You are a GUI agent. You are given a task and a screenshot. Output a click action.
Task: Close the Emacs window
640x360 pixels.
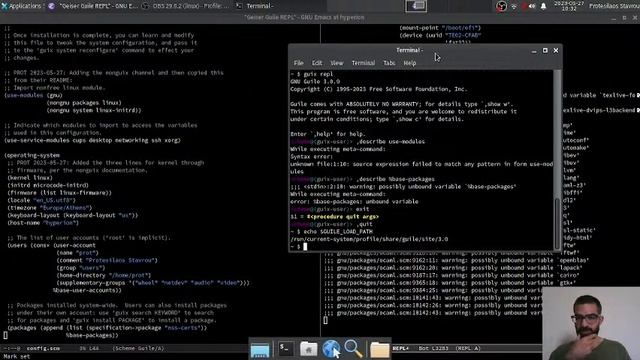pos(635,18)
